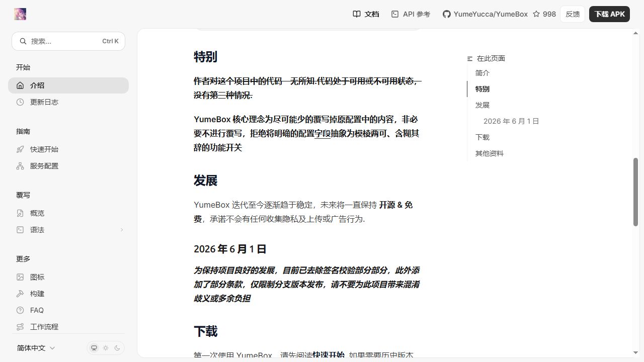Image resolution: width=644 pixels, height=362 pixels.
Task: Click the hammer icon next to 构建
Action: pyautogui.click(x=20, y=294)
